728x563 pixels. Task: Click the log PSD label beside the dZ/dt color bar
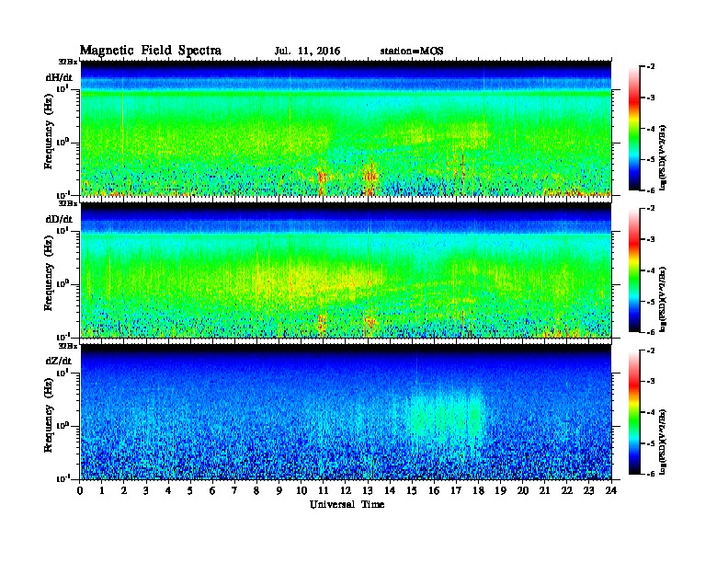coord(663,442)
